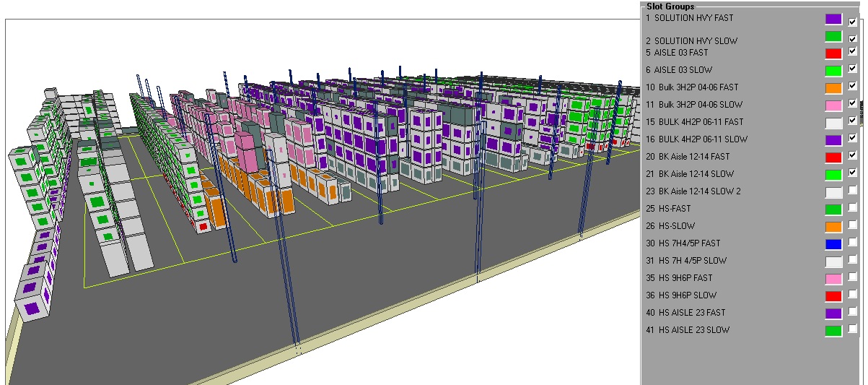Screen dimensions: 868x385
Task: Click pink swatch for HS 9H6P FAST
Action: [833, 279]
